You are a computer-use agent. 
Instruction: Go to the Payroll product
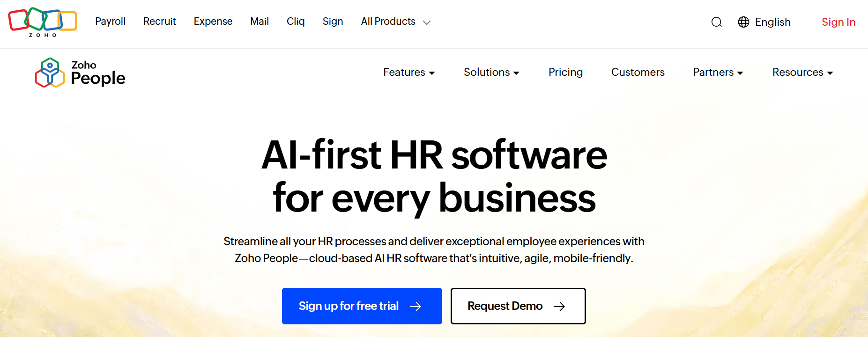pos(110,22)
